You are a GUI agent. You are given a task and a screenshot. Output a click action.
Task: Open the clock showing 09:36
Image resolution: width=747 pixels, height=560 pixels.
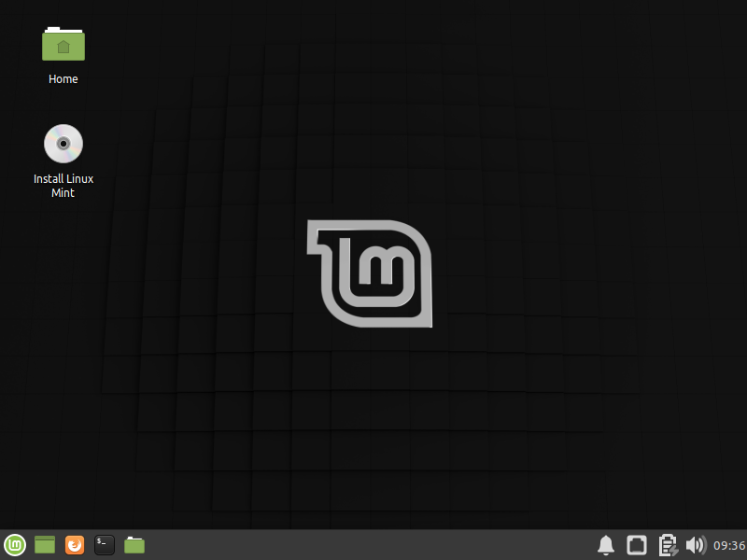click(729, 545)
